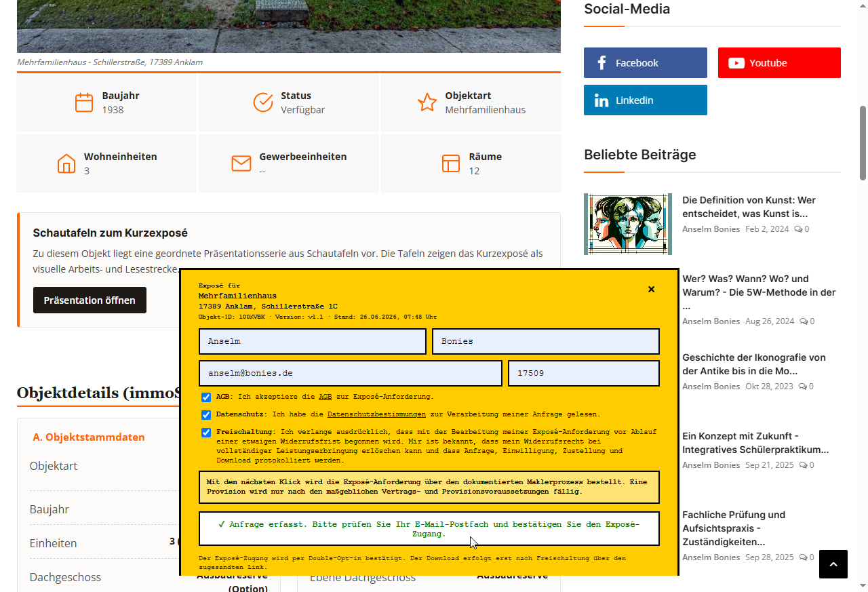Click the Status value Verfügbar

click(302, 110)
